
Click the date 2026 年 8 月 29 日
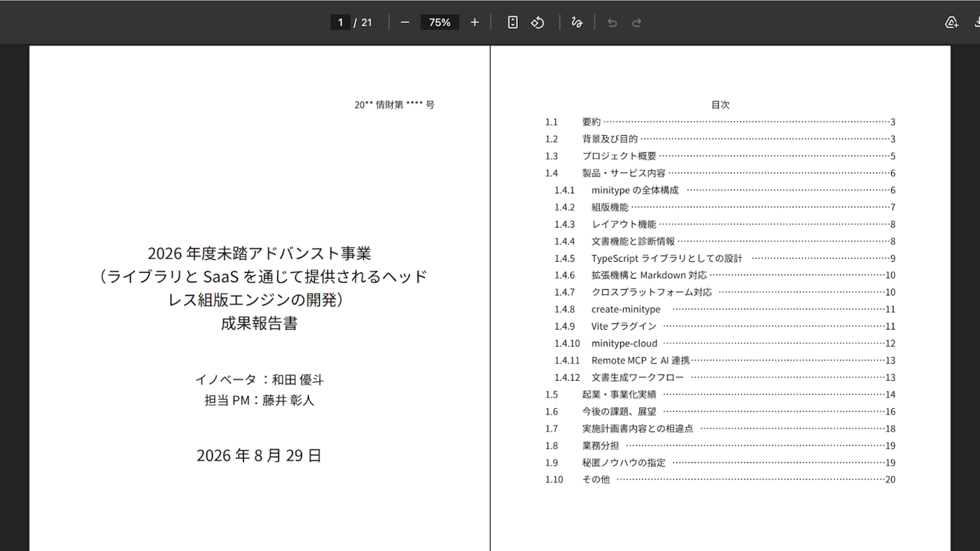pos(259,455)
